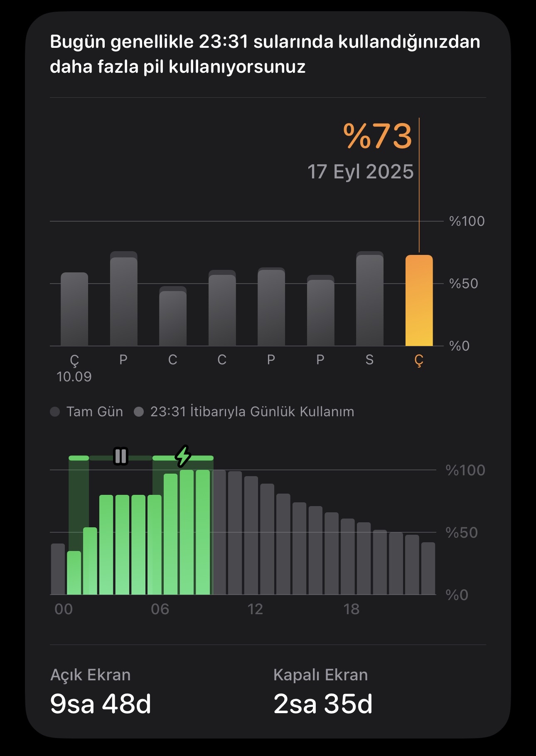The image size is (536, 756).
Task: Select the first C day bar
Action: point(173,316)
